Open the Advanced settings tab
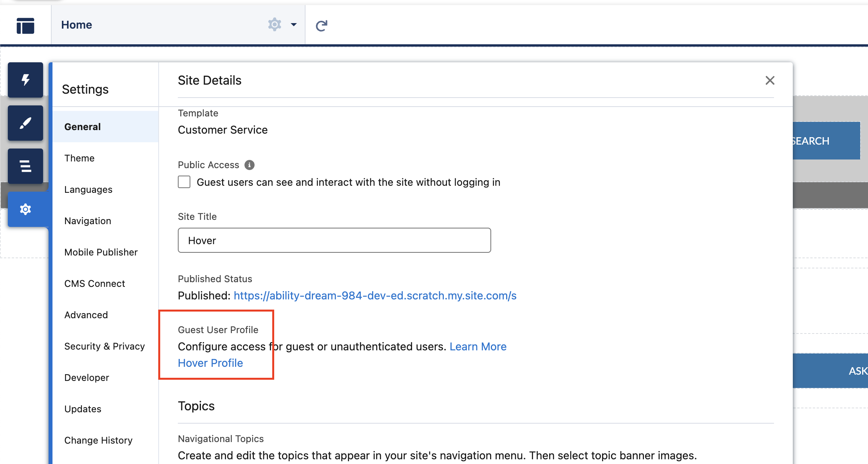The width and height of the screenshot is (868, 464). [86, 315]
